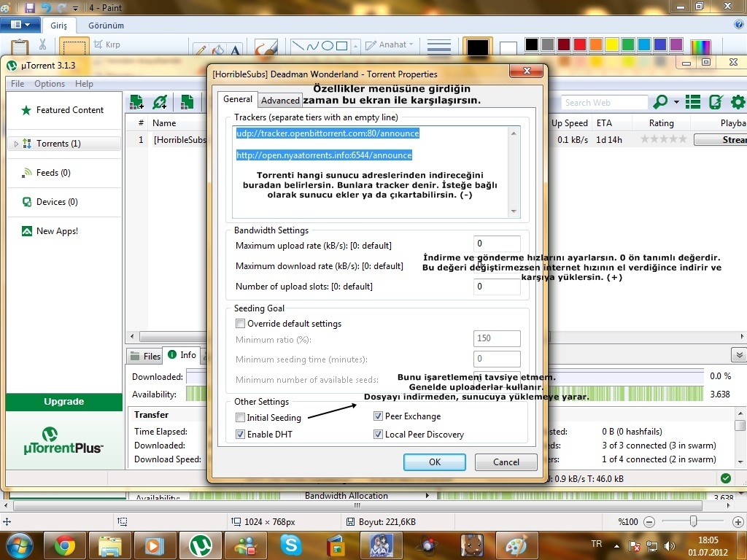Click the nyaatorrents tracker URL
Screen dimensions: 747x560
[x=324, y=155]
